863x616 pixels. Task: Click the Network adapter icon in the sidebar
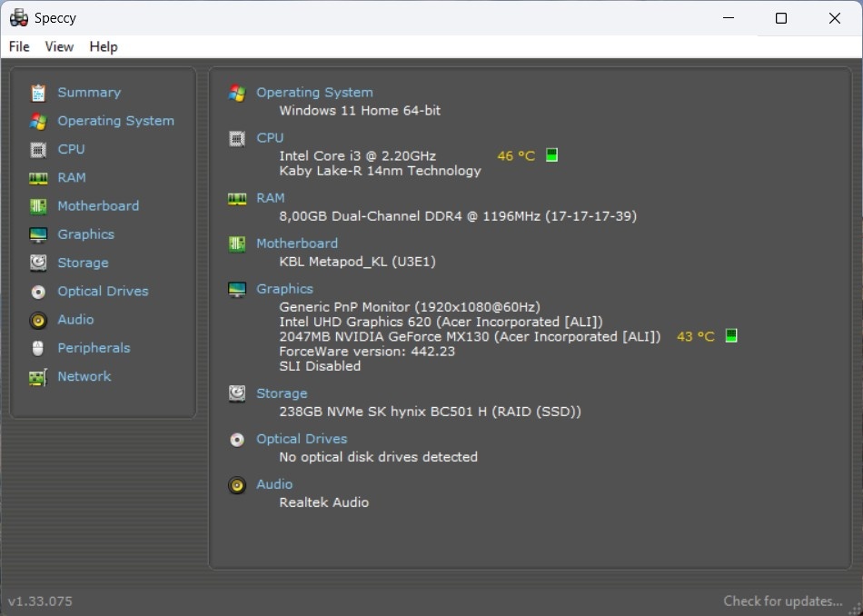tap(37, 376)
